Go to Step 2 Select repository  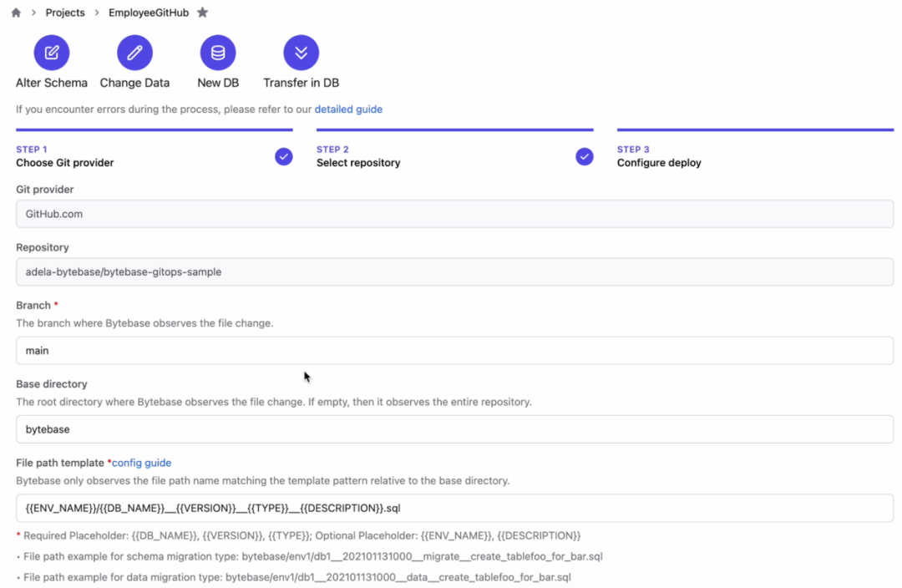[x=358, y=163]
